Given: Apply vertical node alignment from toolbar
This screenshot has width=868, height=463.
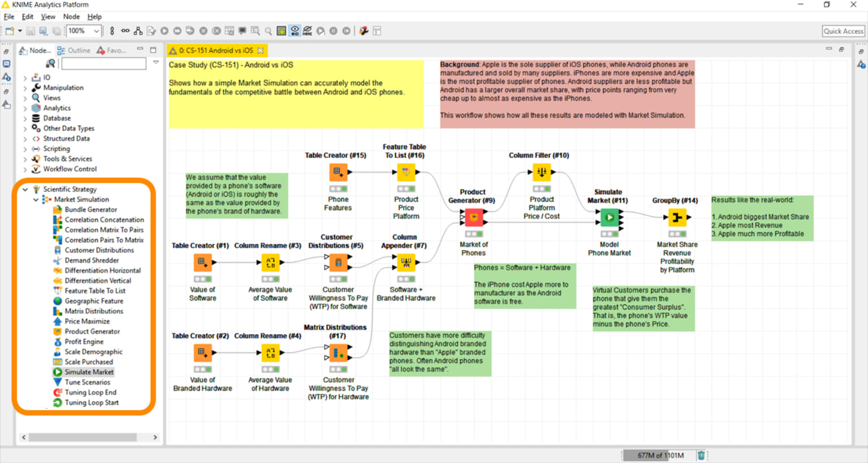Looking at the screenshot, I should point(112,31).
